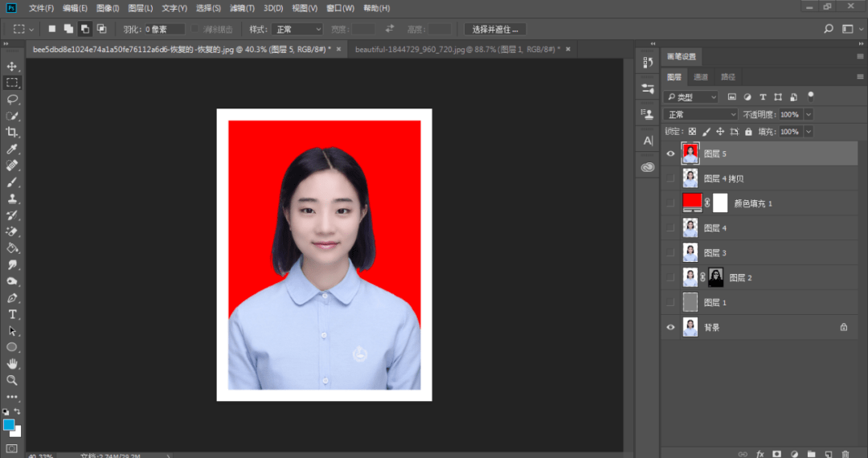The height and width of the screenshot is (458, 868).
Task: Click the Add layer mask icon
Action: tap(776, 454)
